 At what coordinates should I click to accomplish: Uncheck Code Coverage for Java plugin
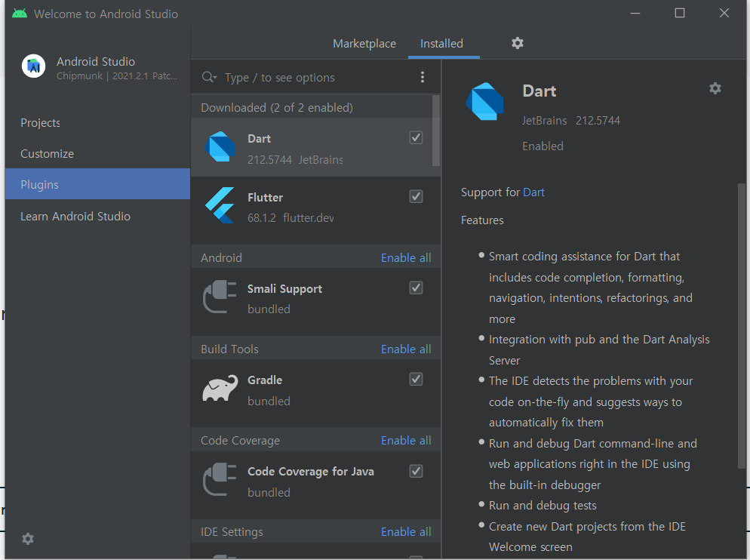(x=416, y=472)
